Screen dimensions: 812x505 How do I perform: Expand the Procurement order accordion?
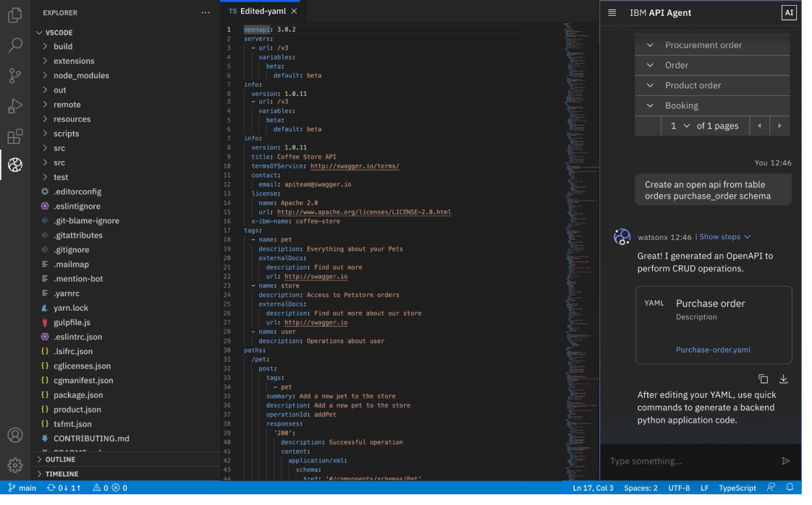(x=712, y=45)
